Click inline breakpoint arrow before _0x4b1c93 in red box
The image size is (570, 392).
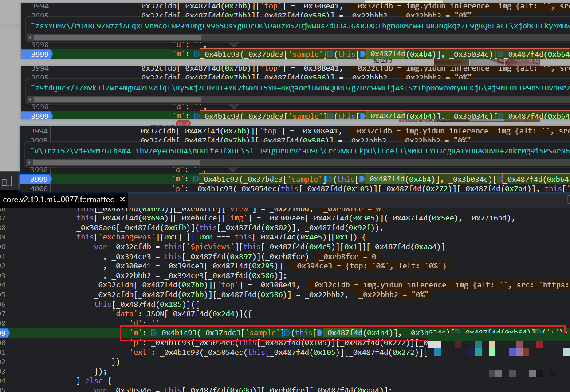pyautogui.click(x=154, y=333)
